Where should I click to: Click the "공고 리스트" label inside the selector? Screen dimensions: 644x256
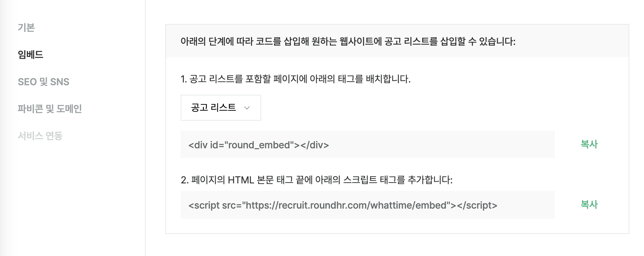point(213,108)
